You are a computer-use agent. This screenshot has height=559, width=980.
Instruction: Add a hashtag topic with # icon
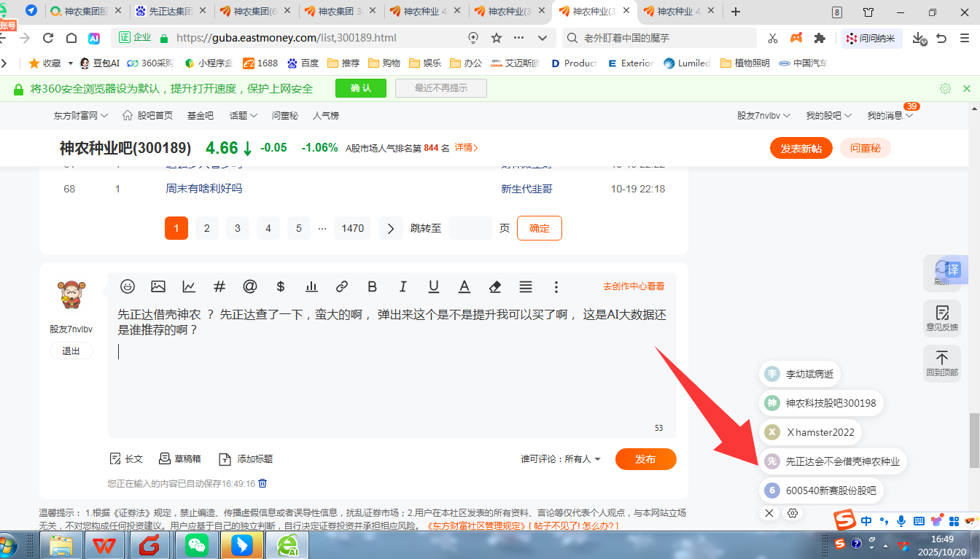(219, 286)
